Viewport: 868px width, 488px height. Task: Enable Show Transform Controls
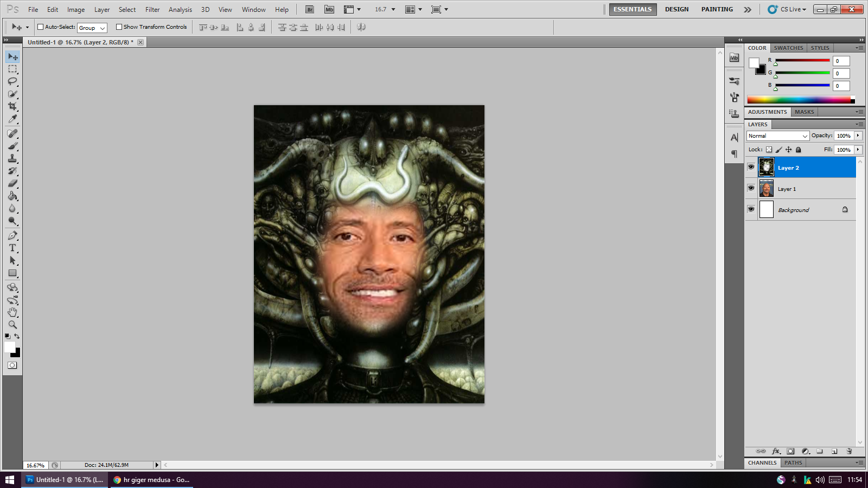pos(119,27)
